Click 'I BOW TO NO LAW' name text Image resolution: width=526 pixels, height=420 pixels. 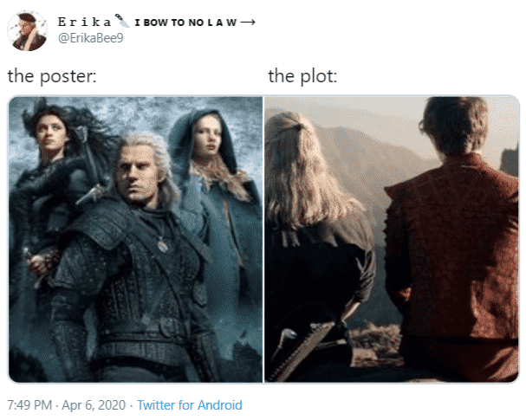click(185, 23)
